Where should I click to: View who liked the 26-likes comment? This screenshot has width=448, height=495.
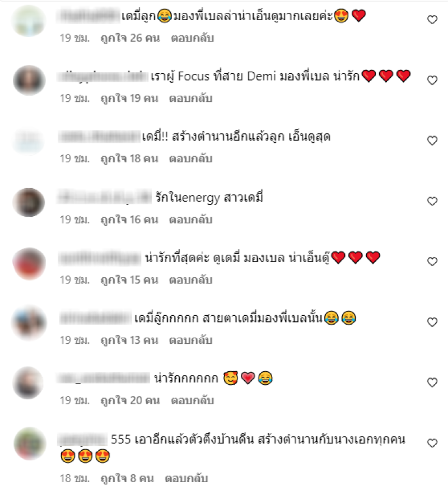(130, 38)
